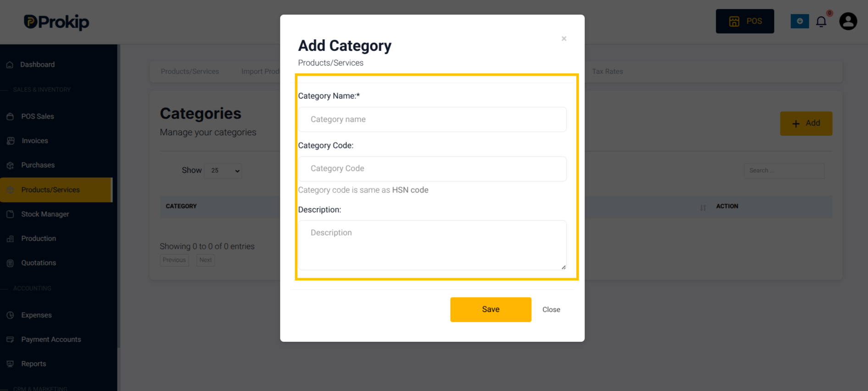Click the Reports icon in sidebar

10,364
